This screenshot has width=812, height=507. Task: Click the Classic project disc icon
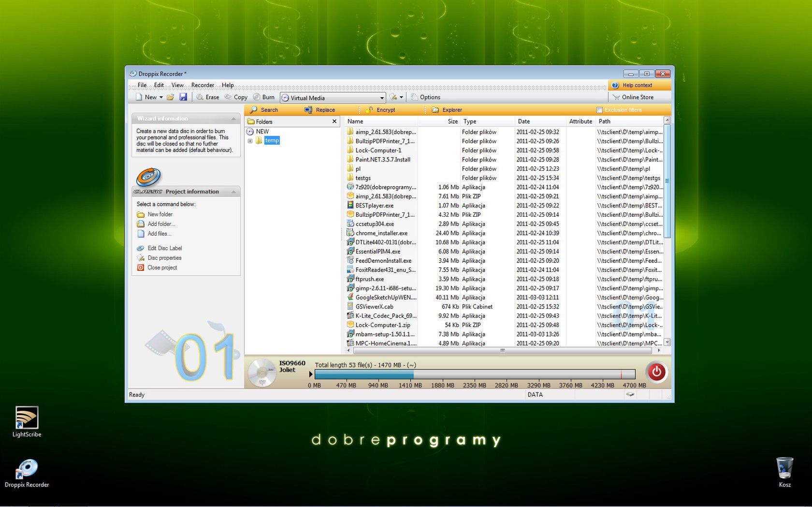pyautogui.click(x=148, y=177)
